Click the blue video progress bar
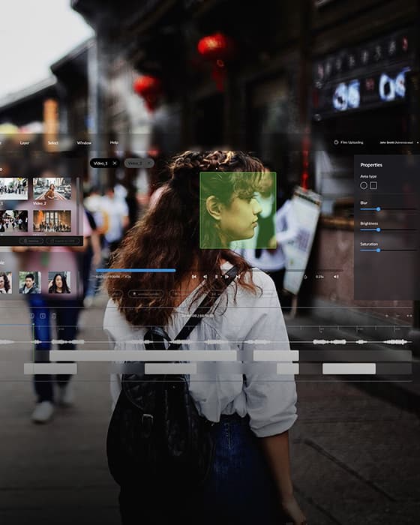Image resolution: width=420 pixels, height=525 pixels. pos(136,270)
